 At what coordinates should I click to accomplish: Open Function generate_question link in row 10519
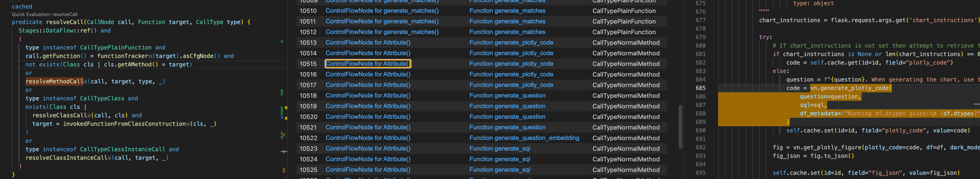[507, 106]
